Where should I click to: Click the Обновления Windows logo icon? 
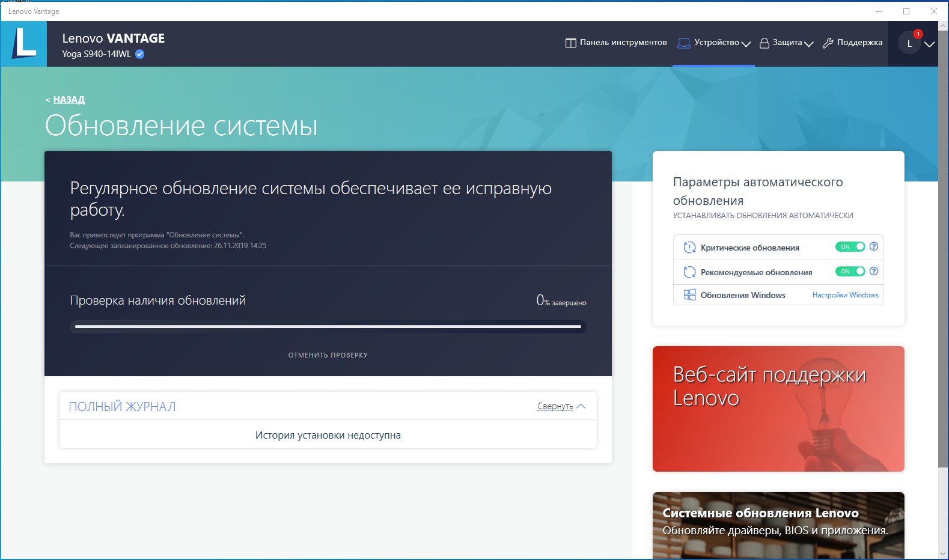pyautogui.click(x=689, y=295)
